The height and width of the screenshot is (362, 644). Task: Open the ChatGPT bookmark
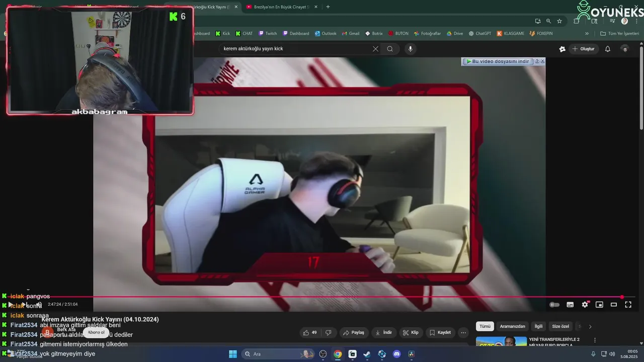tap(479, 34)
